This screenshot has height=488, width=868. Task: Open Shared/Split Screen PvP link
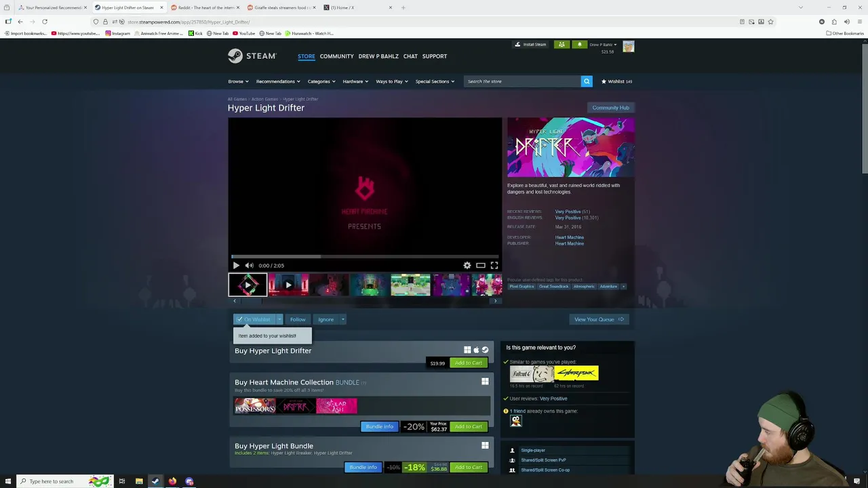pyautogui.click(x=543, y=460)
